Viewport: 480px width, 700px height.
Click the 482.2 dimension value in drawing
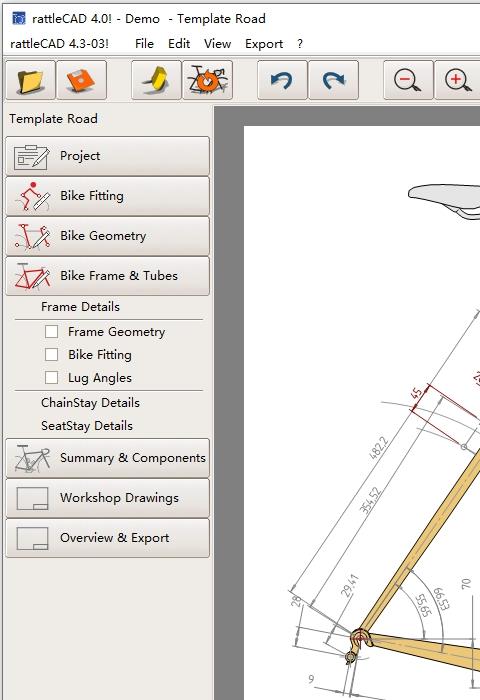[x=379, y=448]
